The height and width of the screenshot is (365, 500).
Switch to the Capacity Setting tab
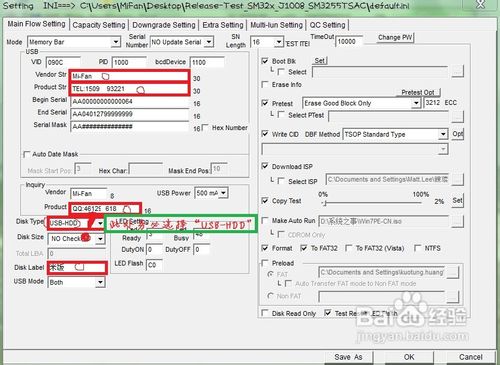coord(99,25)
